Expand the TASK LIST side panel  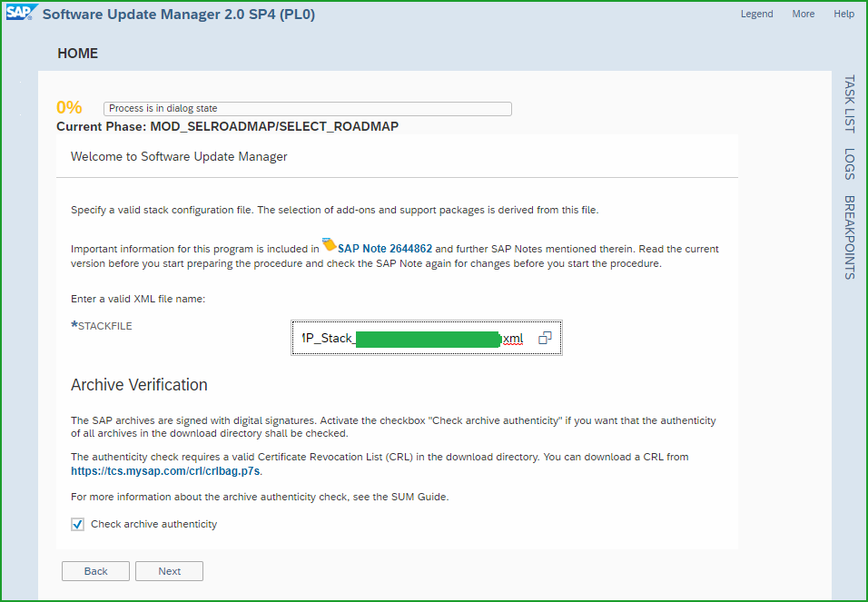pos(850,104)
